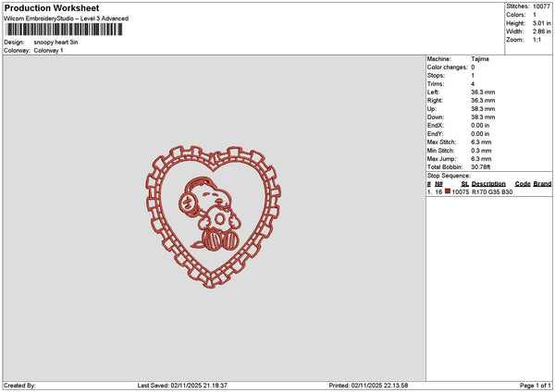Screen dimensions: 555x392
Task: Click the 'Min Stitch:' row
Action: (x=460, y=151)
